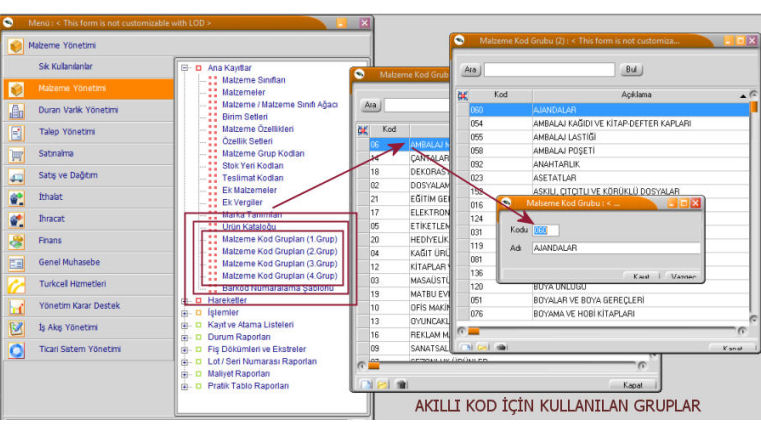The image size is (761, 433).
Task: Click Ara button in Malzeme Kod Grubu (2)
Action: pyautogui.click(x=470, y=69)
